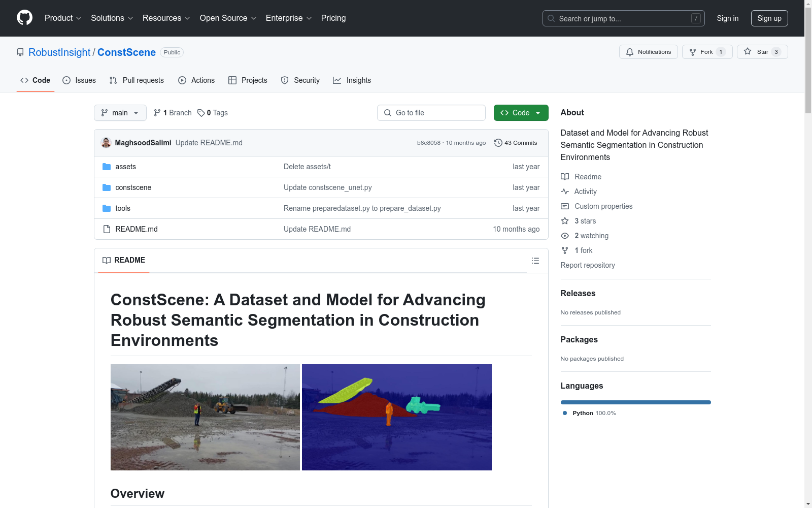Open the Releases heading link
812x508 pixels.
578,293
